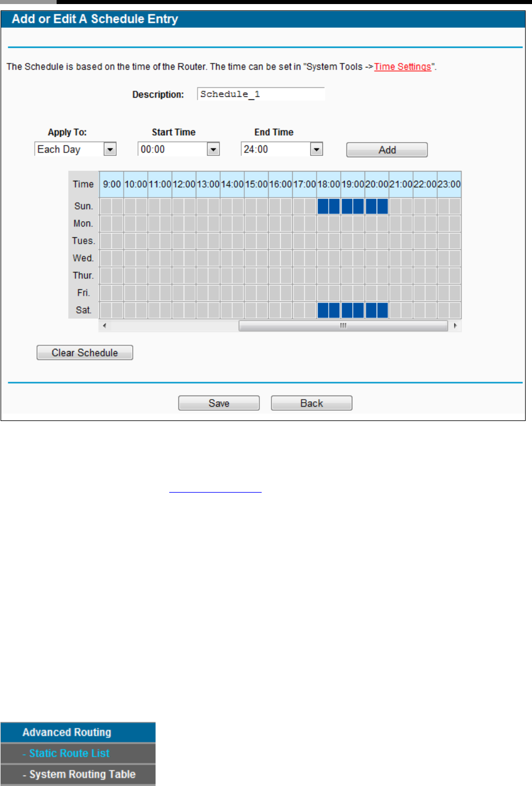Toggle first Sat. cell at 20:00
The height and width of the screenshot is (786, 532).
tap(371, 310)
